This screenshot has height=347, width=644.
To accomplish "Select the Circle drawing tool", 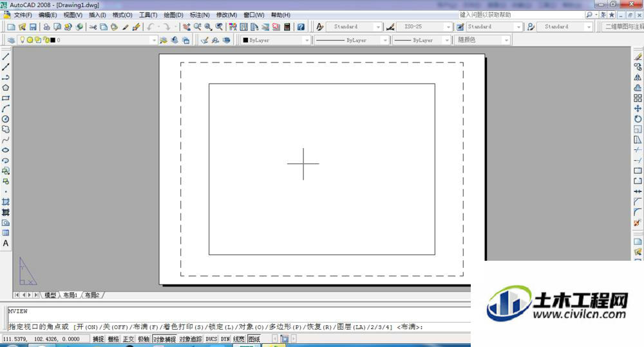I will tap(6, 118).
